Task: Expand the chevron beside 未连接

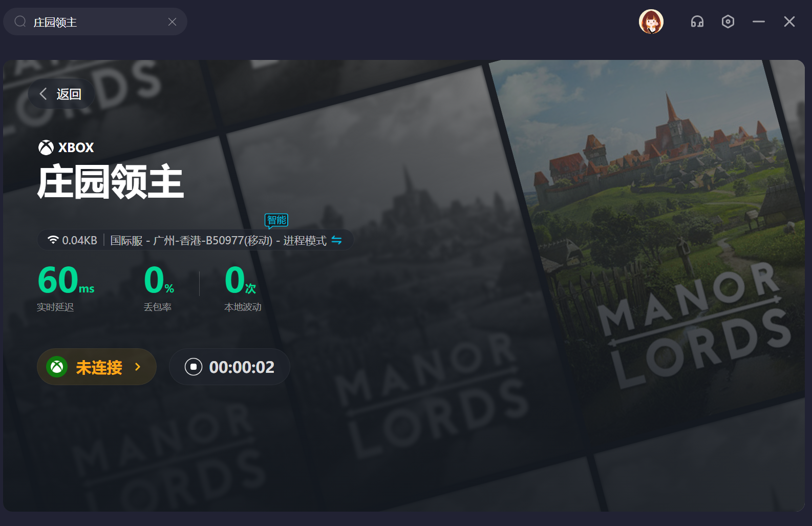Action: coord(138,367)
